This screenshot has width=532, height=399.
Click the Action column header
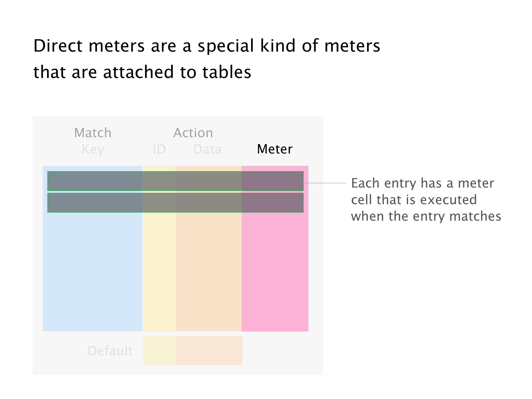click(x=193, y=133)
